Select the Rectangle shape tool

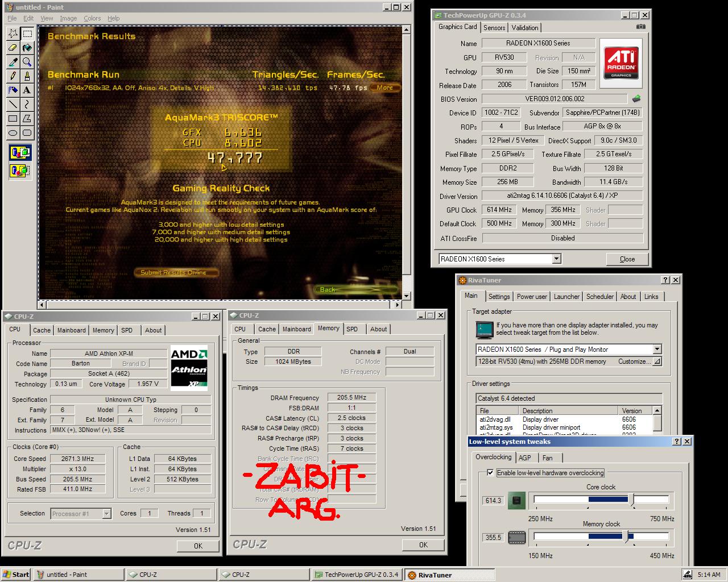click(x=13, y=118)
